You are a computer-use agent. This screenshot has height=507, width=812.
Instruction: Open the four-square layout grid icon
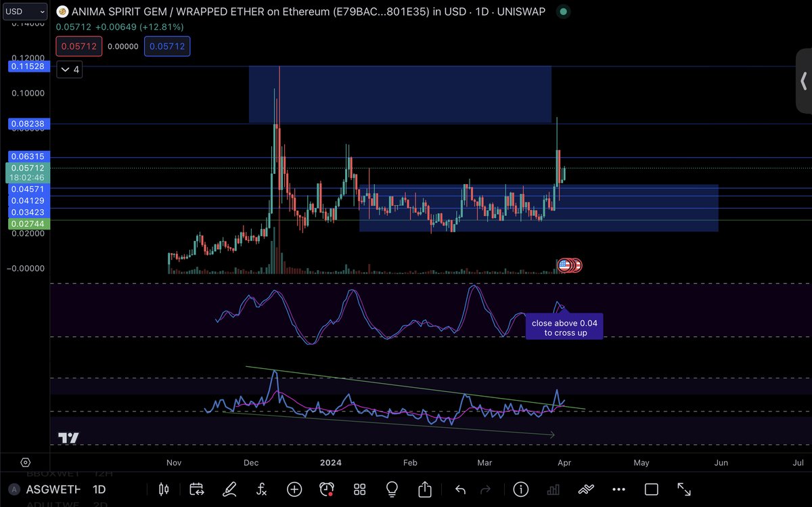(x=360, y=489)
